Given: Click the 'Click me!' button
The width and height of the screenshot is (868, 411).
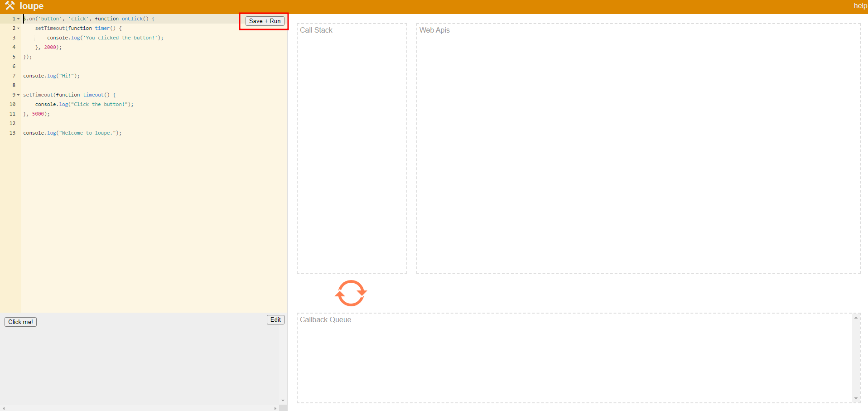Looking at the screenshot, I should 20,322.
